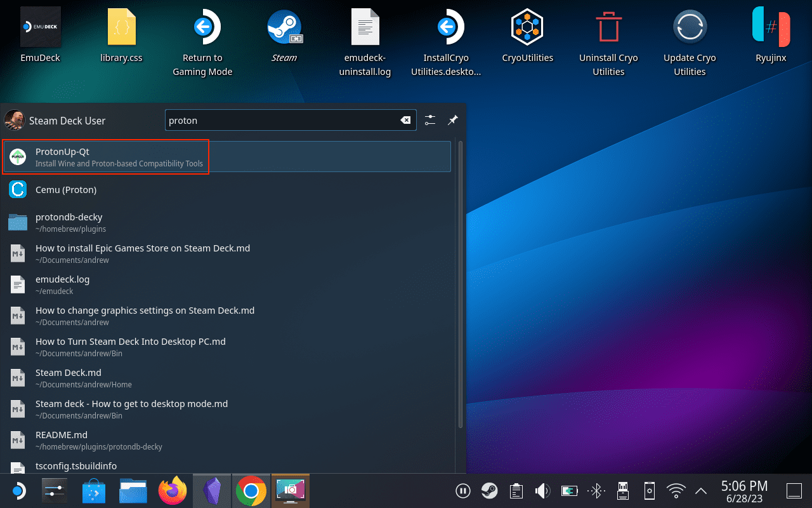This screenshot has width=812, height=508.
Task: Click into the proton search field
Action: click(291, 121)
